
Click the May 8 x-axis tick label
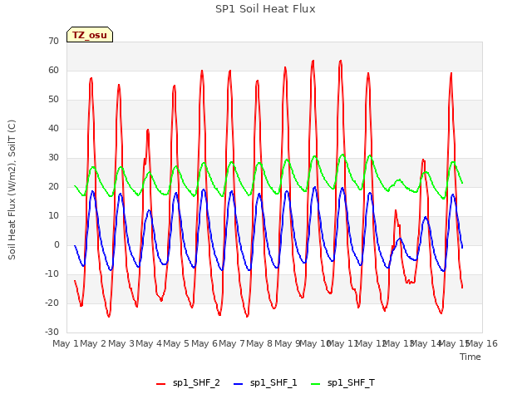point(259,343)
